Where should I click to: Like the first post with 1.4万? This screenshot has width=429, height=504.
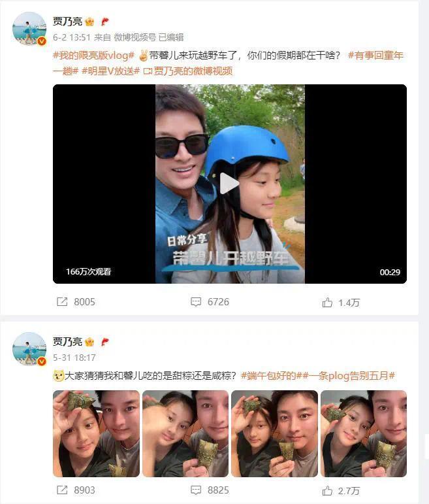pyautogui.click(x=327, y=302)
